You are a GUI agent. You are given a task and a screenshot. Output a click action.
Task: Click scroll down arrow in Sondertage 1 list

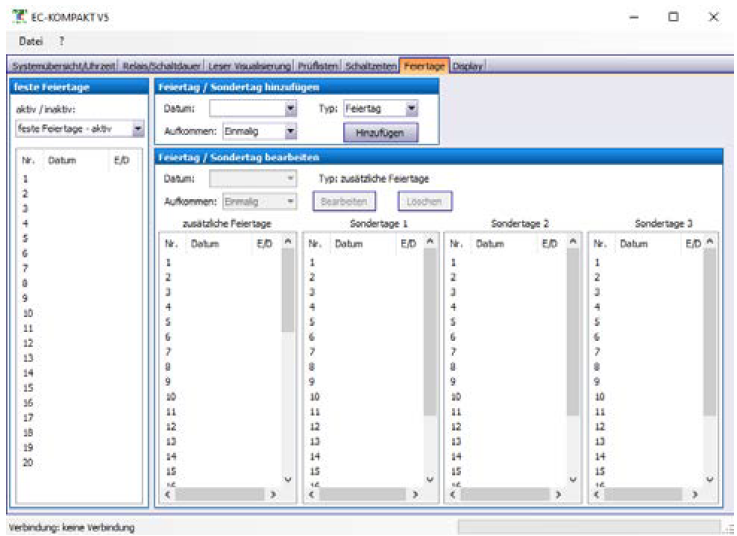(430, 480)
